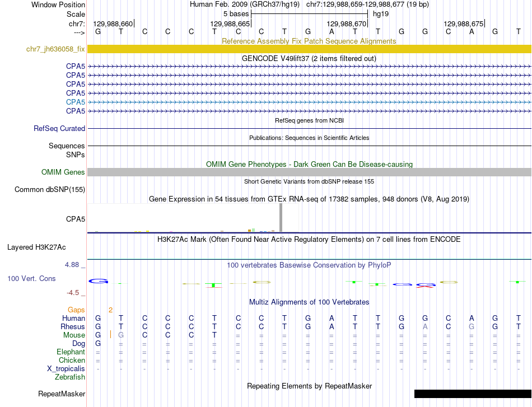Open the OMIM Genes track label
This screenshot has width=532, height=407.
pos(63,172)
